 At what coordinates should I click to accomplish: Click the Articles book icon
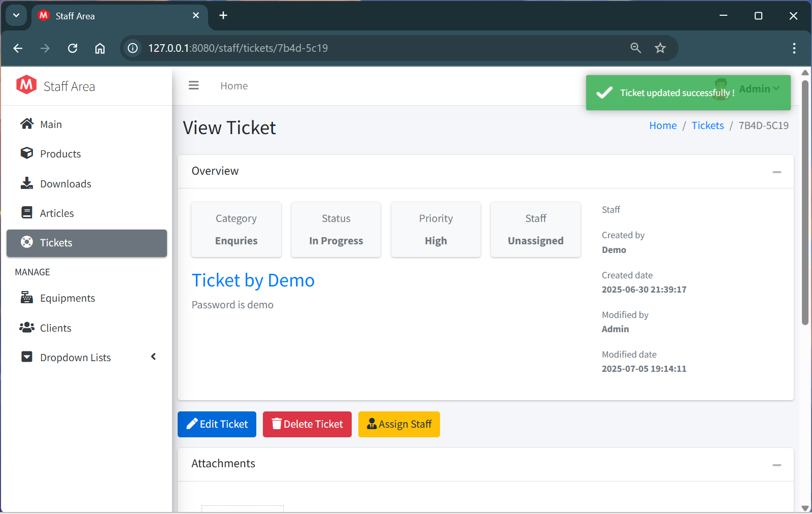click(x=27, y=213)
